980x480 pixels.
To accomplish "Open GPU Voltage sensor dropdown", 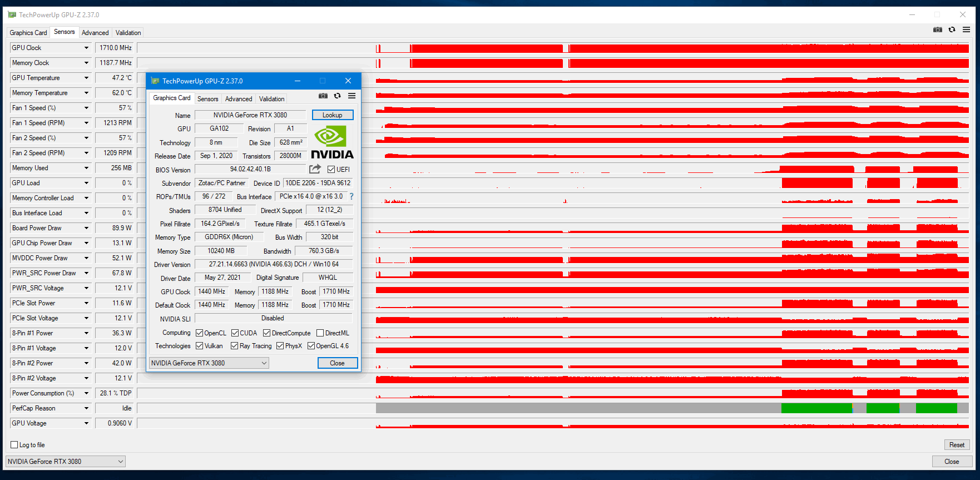I will point(86,423).
